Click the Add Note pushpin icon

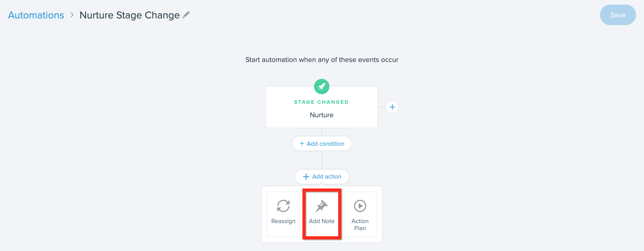tap(321, 206)
